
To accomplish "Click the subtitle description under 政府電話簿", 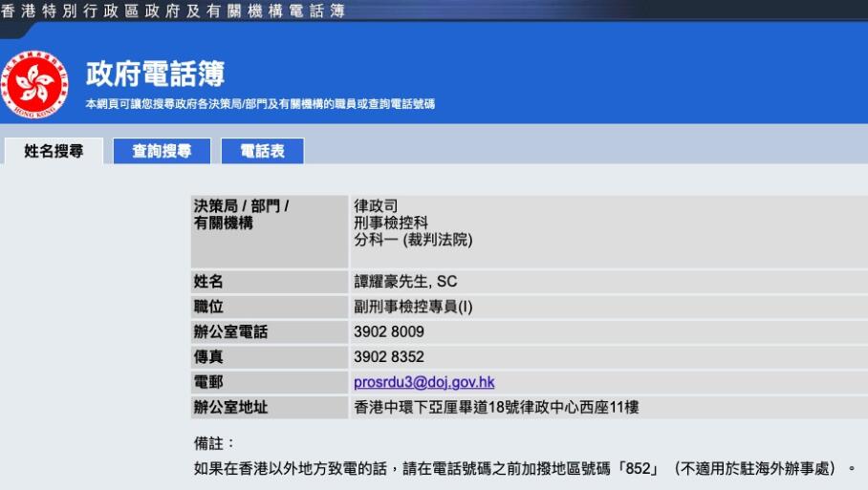I will point(260,103).
